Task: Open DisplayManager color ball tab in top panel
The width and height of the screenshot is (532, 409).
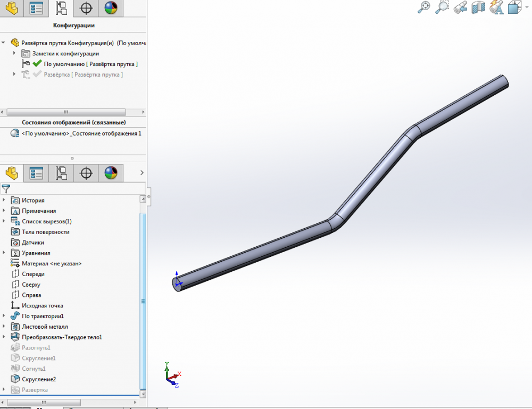Action: point(111,8)
